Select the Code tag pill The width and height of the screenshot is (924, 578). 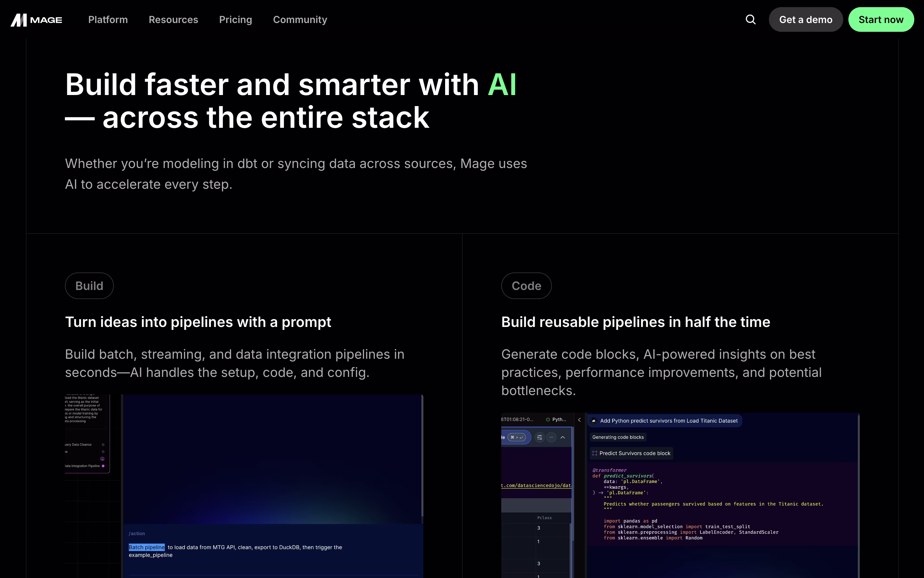tap(526, 285)
